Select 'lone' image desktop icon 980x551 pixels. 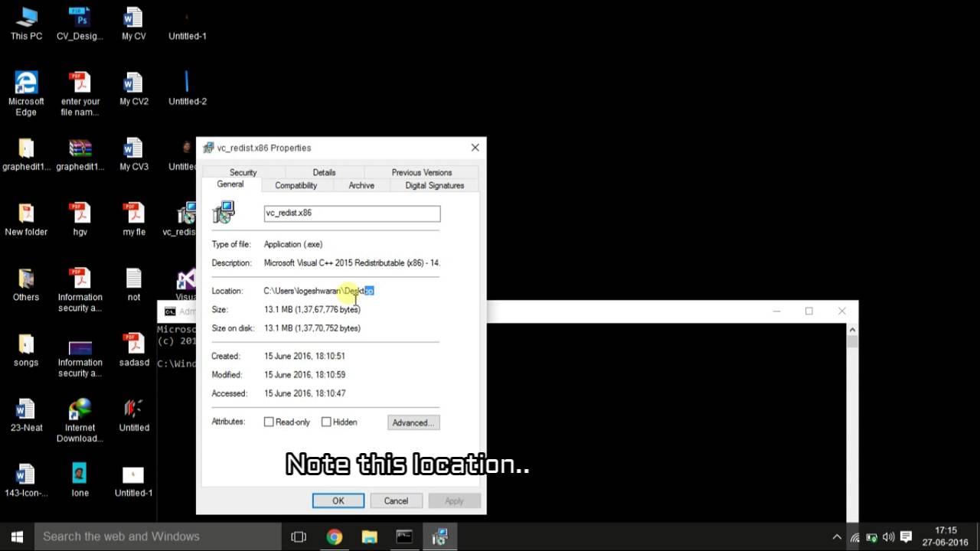(80, 480)
